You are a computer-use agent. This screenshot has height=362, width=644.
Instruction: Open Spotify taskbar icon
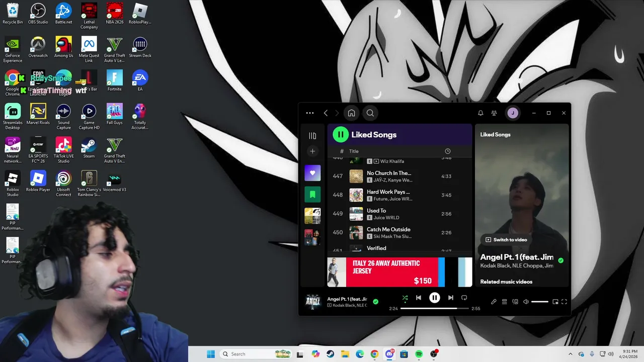pyautogui.click(x=419, y=354)
